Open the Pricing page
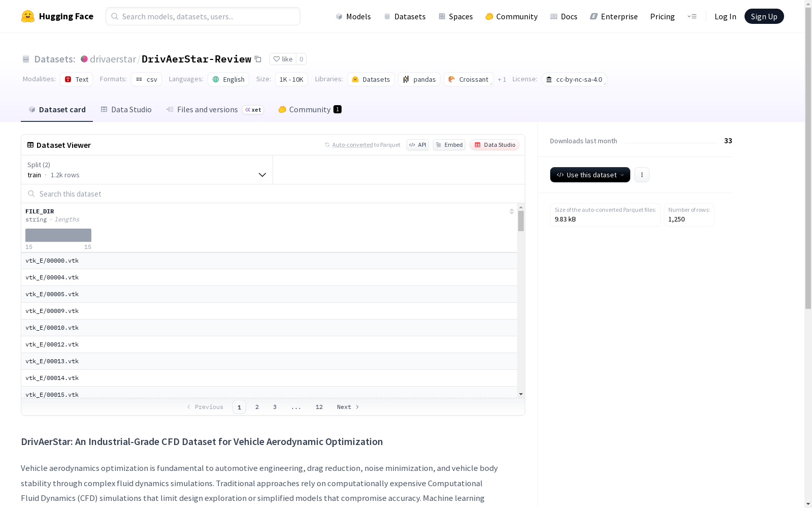The height and width of the screenshot is (508, 812). coord(662,16)
